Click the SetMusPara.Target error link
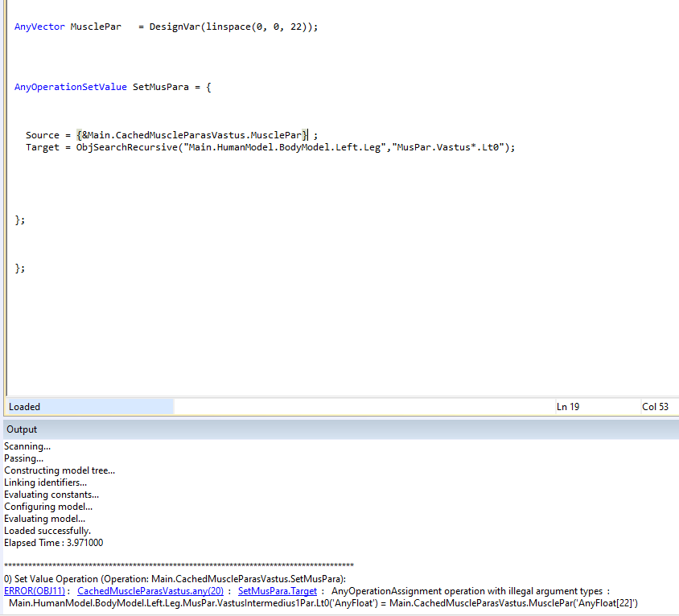 tap(278, 591)
